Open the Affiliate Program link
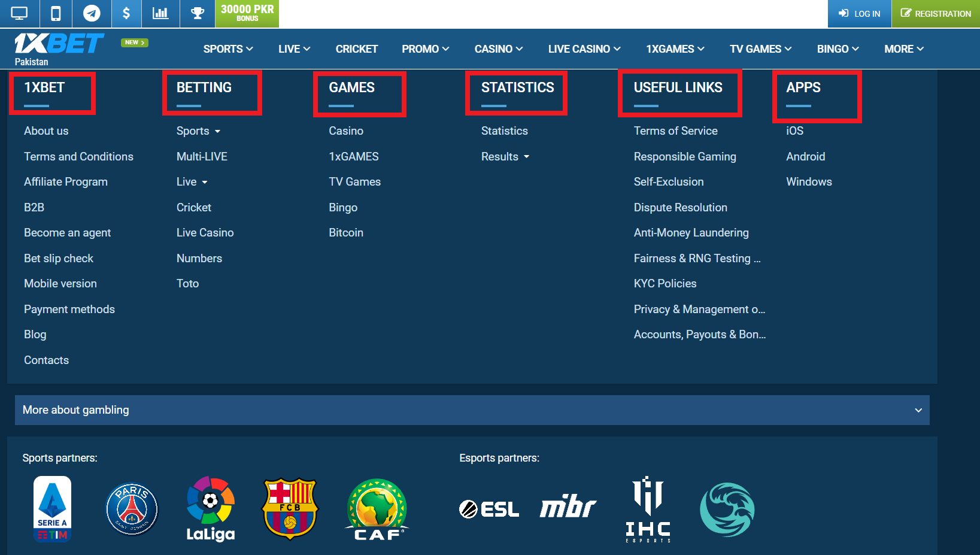 tap(66, 182)
